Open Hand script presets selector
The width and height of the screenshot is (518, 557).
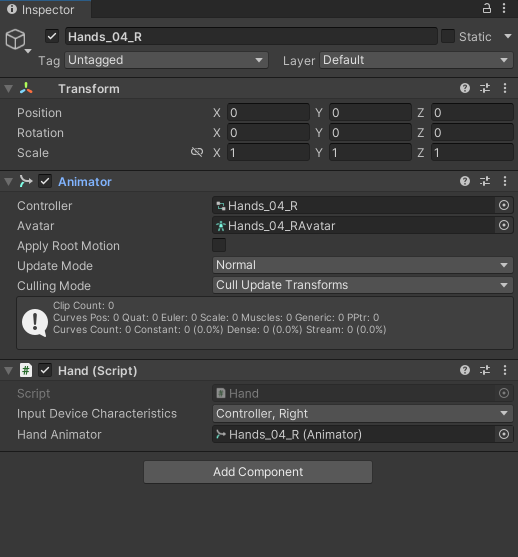[485, 370]
